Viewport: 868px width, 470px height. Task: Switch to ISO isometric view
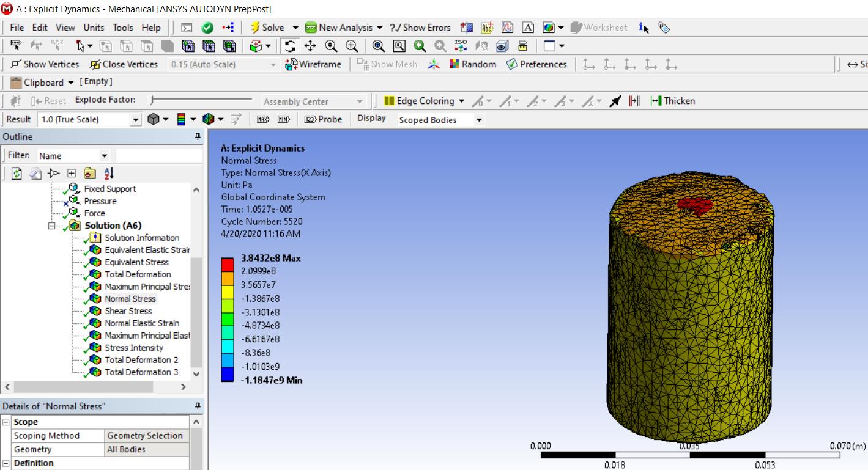pos(461,46)
